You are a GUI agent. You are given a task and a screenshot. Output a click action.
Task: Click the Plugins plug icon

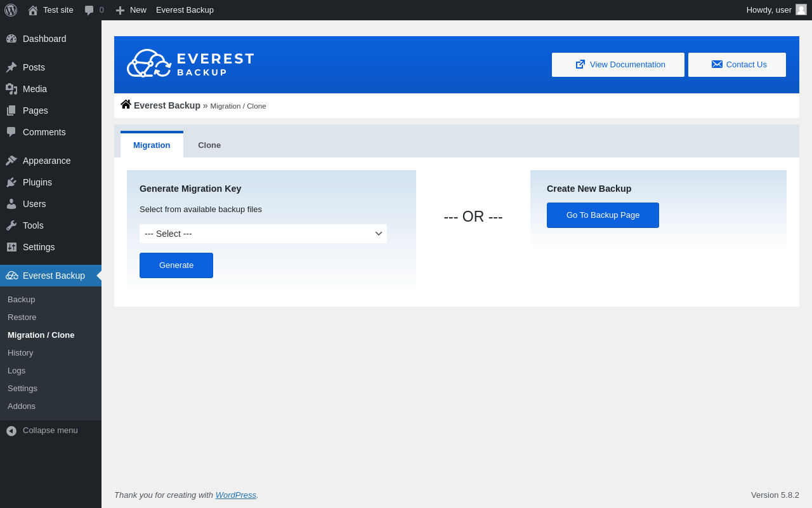[11, 182]
